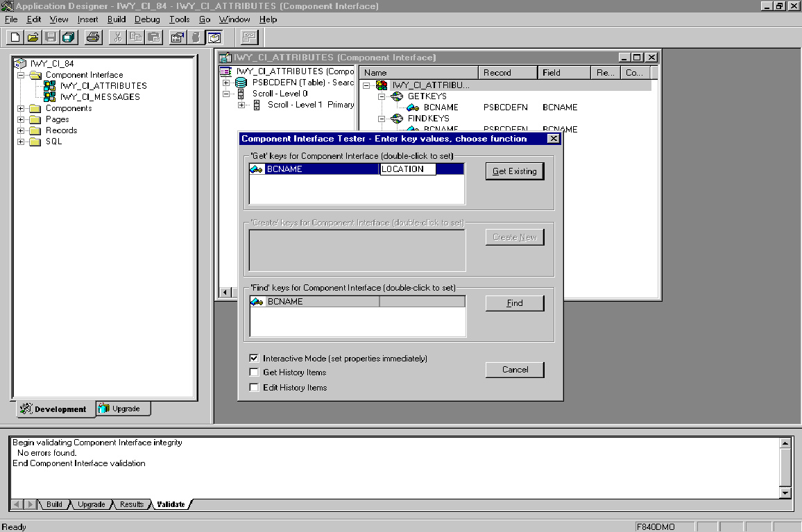Click output window scroll down arrow

point(785,493)
